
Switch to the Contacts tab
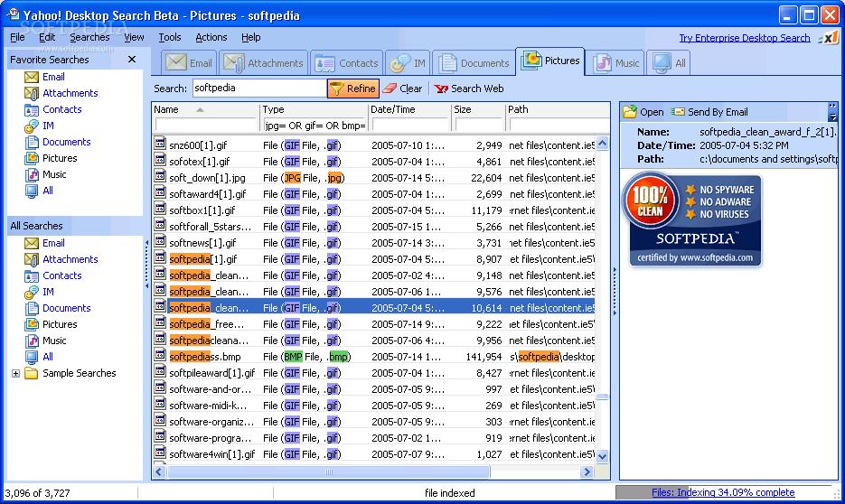(x=346, y=63)
